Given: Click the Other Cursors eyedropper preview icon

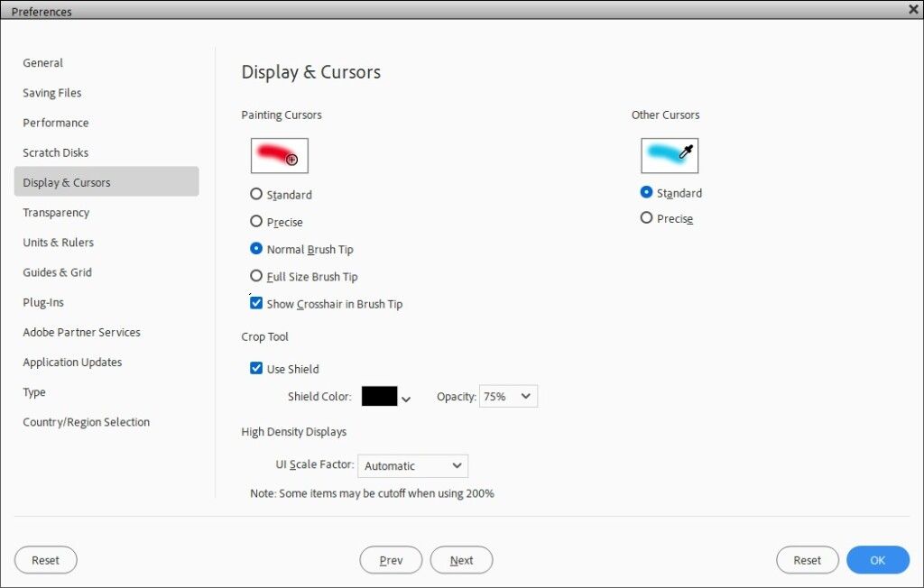Looking at the screenshot, I should click(x=670, y=155).
